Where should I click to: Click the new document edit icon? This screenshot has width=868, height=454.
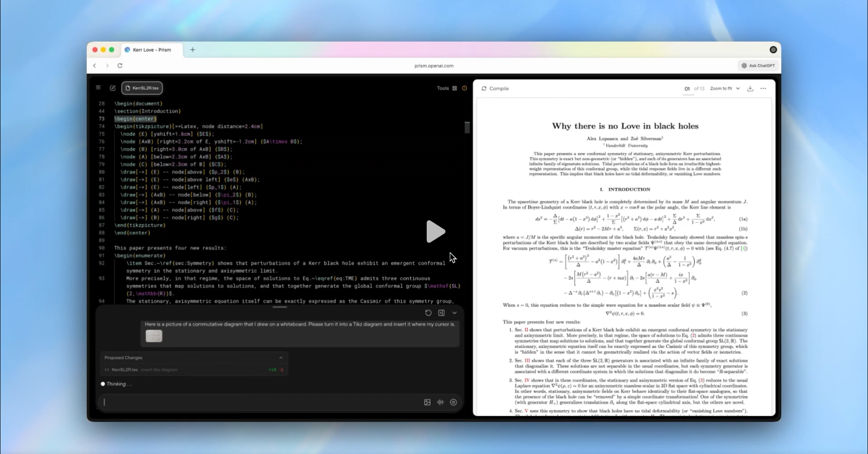(113, 88)
